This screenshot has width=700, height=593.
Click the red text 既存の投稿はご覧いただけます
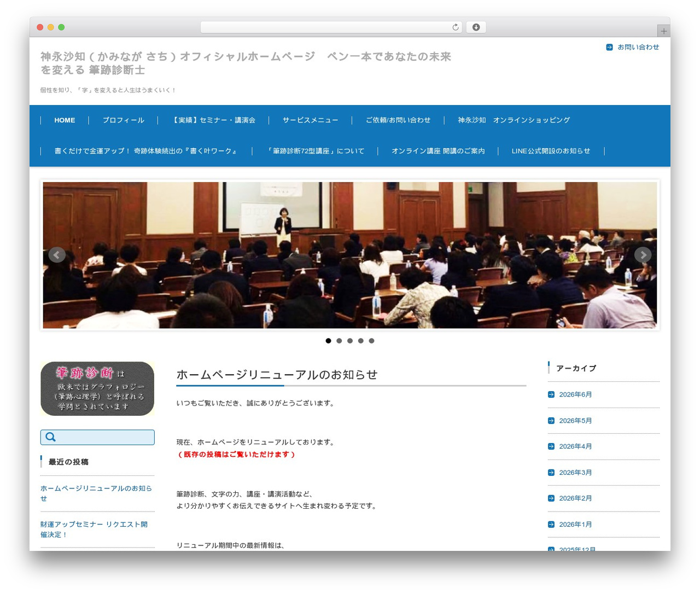click(236, 455)
